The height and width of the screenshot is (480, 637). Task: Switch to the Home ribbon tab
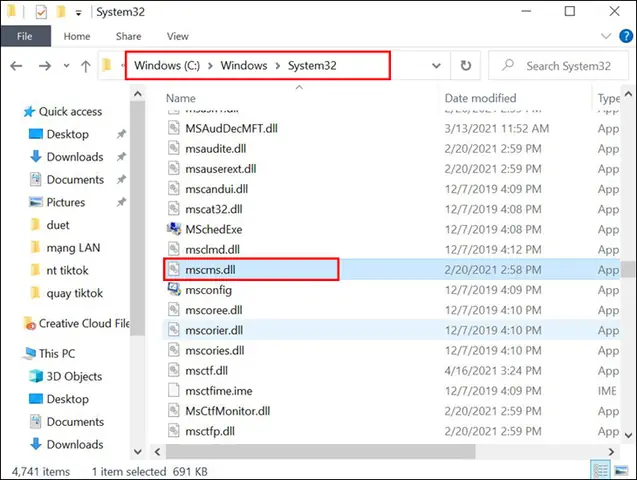click(x=77, y=36)
